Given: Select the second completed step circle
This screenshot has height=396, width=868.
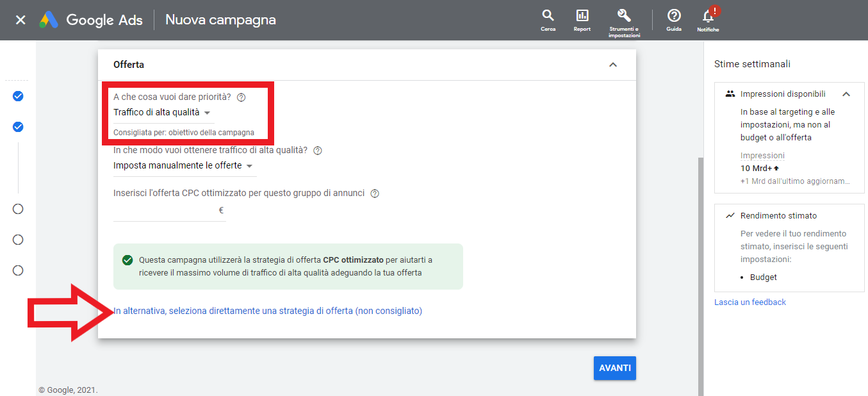Looking at the screenshot, I should tap(18, 127).
